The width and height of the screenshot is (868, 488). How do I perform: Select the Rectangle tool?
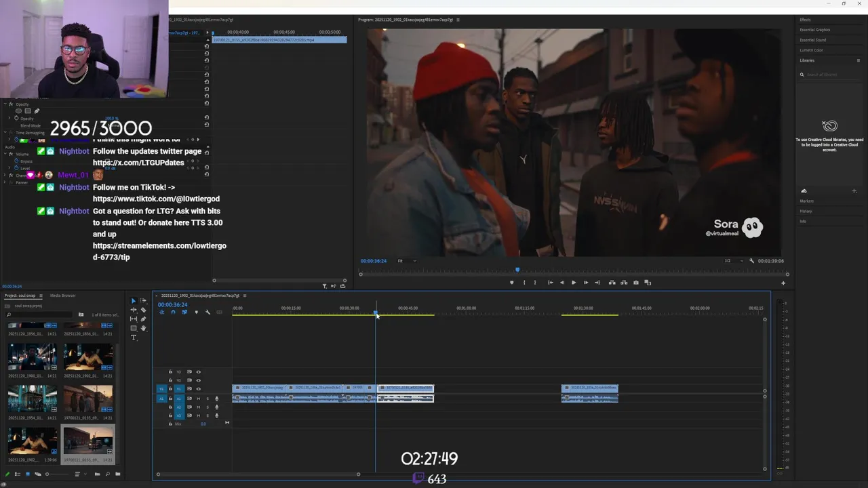tap(134, 328)
